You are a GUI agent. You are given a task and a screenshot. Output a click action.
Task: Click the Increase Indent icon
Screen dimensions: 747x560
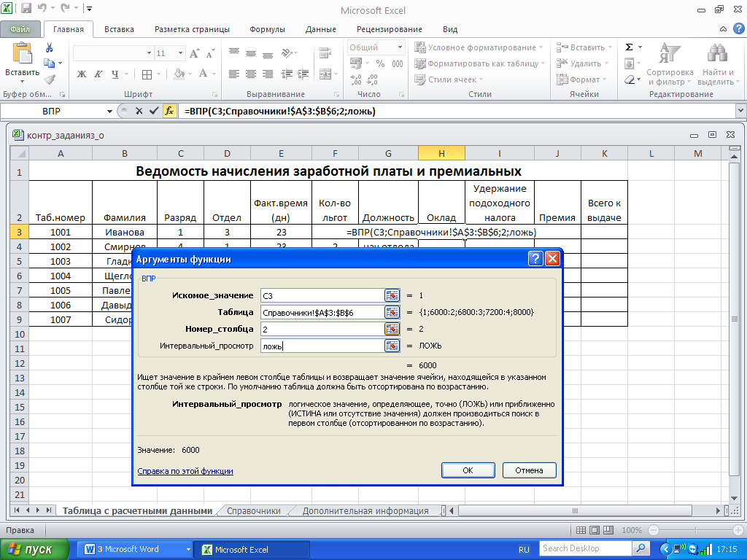(303, 74)
